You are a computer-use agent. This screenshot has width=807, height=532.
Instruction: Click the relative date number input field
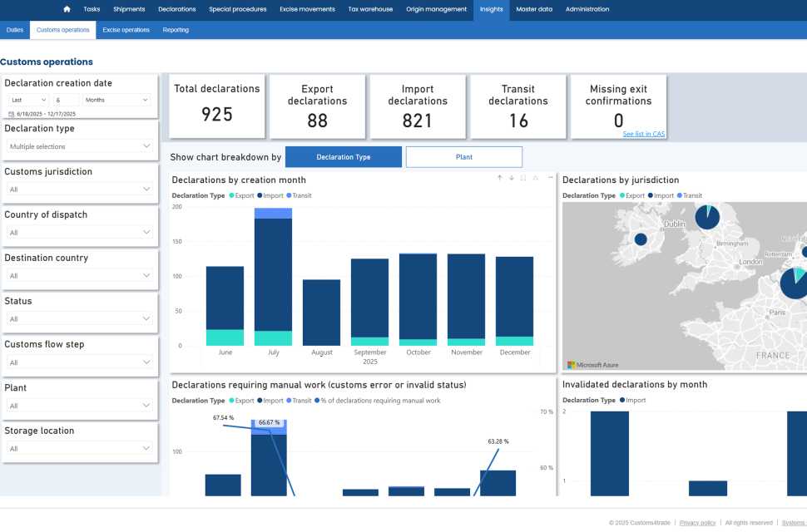[x=67, y=100]
